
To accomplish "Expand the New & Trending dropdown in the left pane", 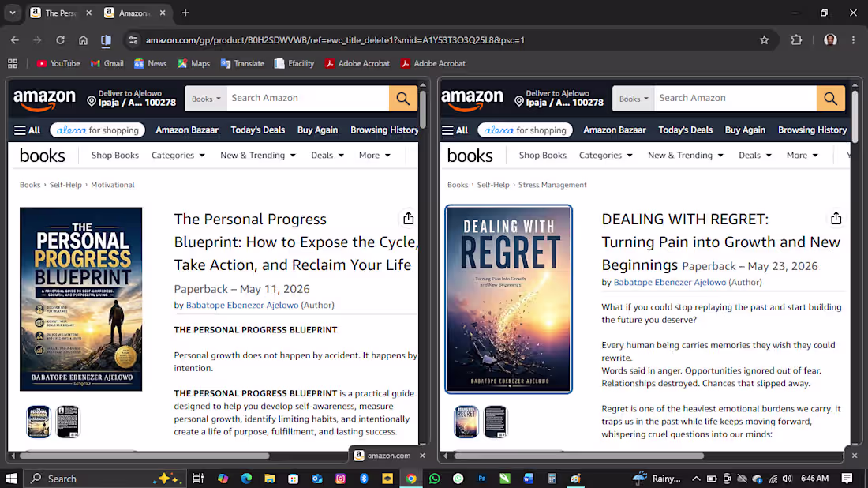I will coord(258,155).
